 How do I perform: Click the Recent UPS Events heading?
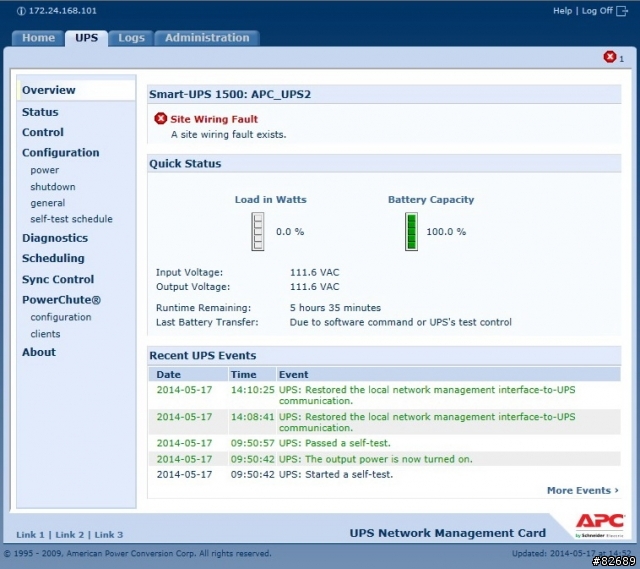pyautogui.click(x=202, y=356)
